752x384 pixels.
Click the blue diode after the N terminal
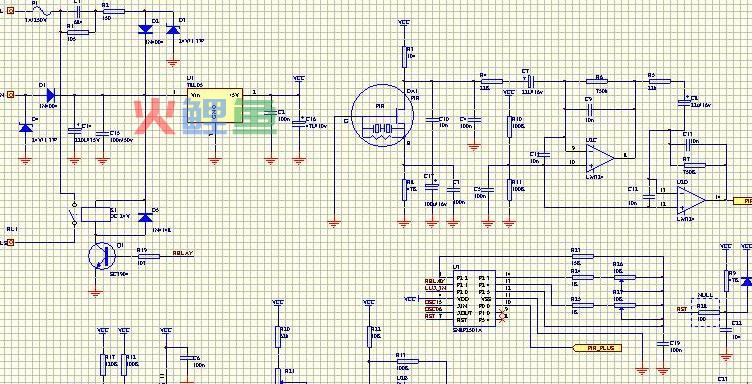[50, 95]
